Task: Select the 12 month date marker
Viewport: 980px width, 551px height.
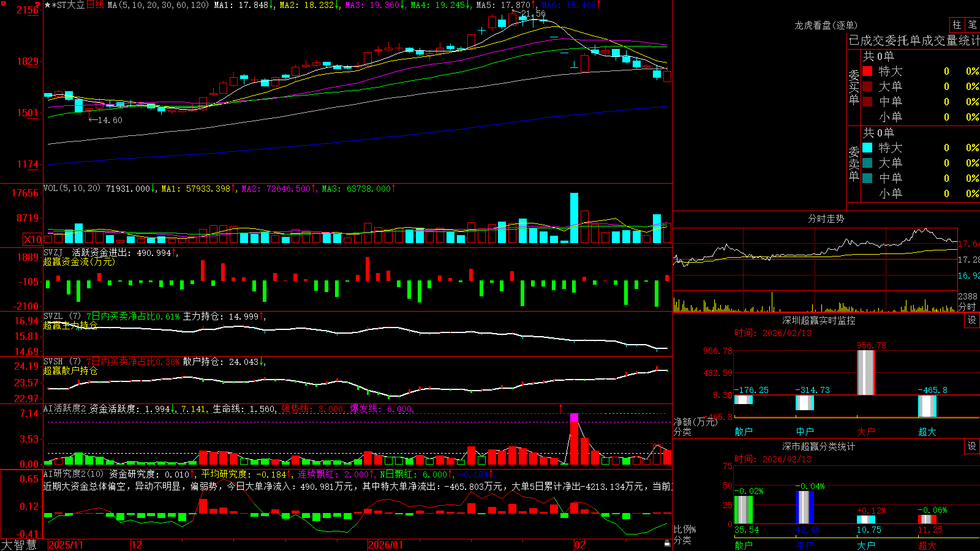Action: (137, 545)
